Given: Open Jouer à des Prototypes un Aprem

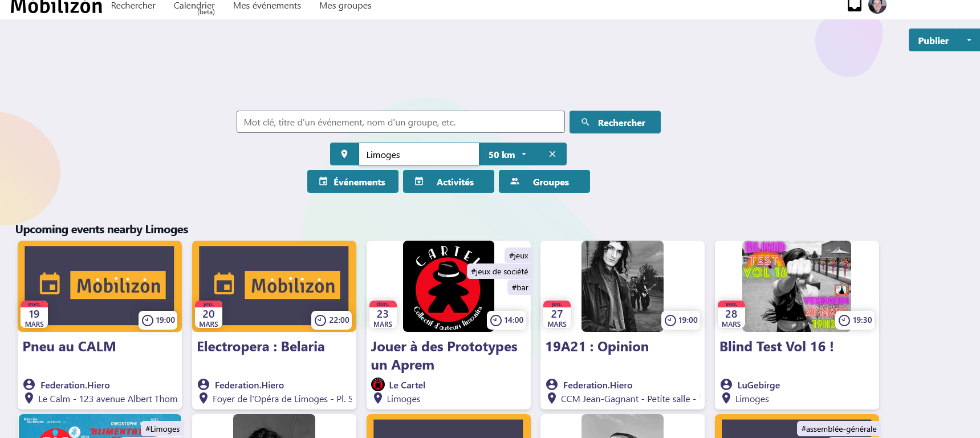Looking at the screenshot, I should click(x=444, y=356).
